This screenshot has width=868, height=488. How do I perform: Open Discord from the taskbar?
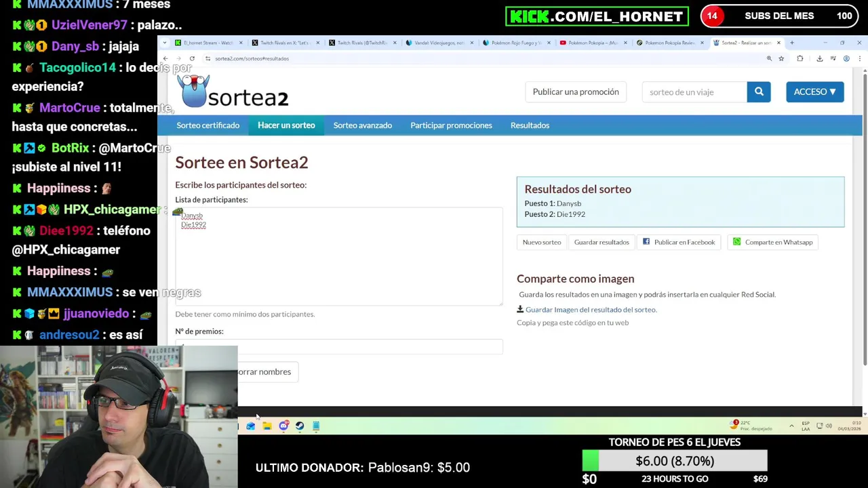[283, 426]
